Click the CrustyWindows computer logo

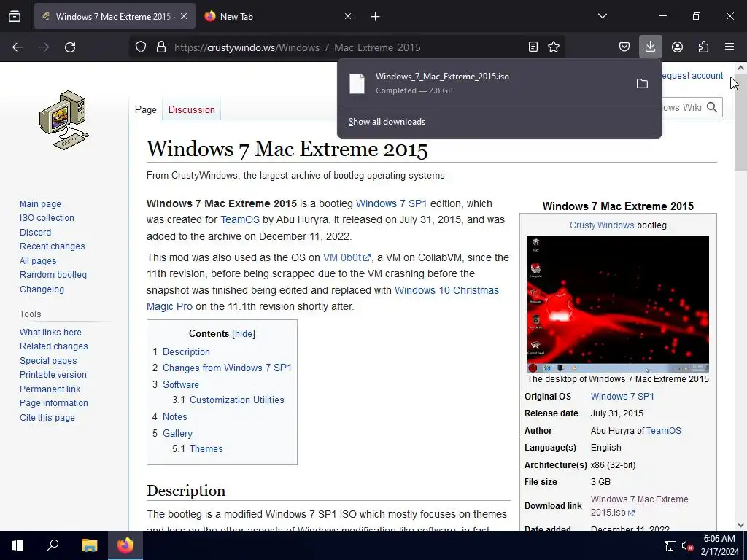[64, 120]
